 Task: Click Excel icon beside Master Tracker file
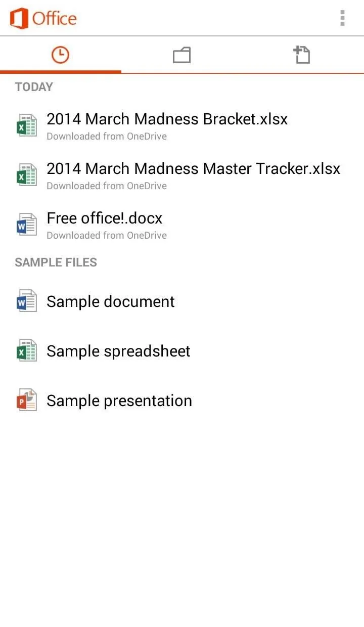tap(26, 175)
